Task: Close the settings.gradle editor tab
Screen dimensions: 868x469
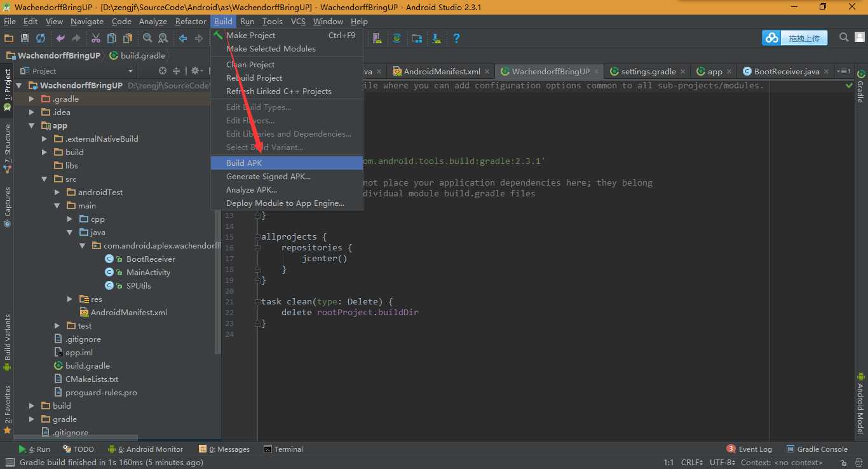Action: 682,72
